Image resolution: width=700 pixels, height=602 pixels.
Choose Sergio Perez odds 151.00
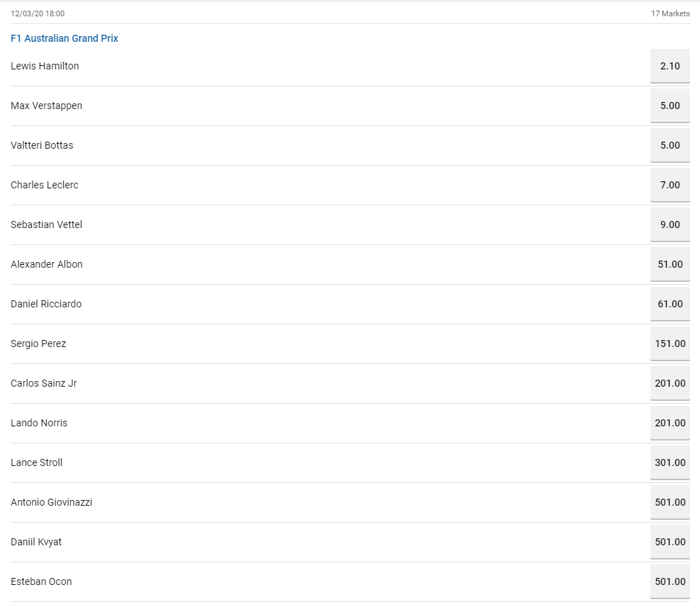pyautogui.click(x=670, y=343)
